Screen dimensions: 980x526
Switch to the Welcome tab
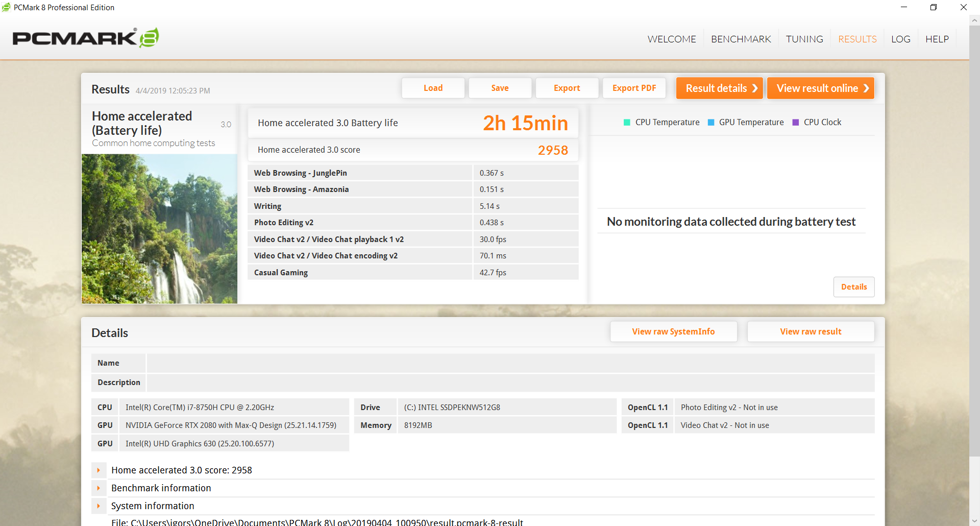coord(671,39)
